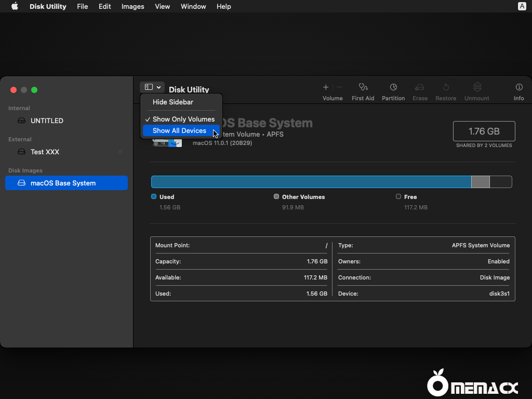Viewport: 532px width, 399px height.
Task: Click the Unmount toolbar icon
Action: pyautogui.click(x=477, y=87)
